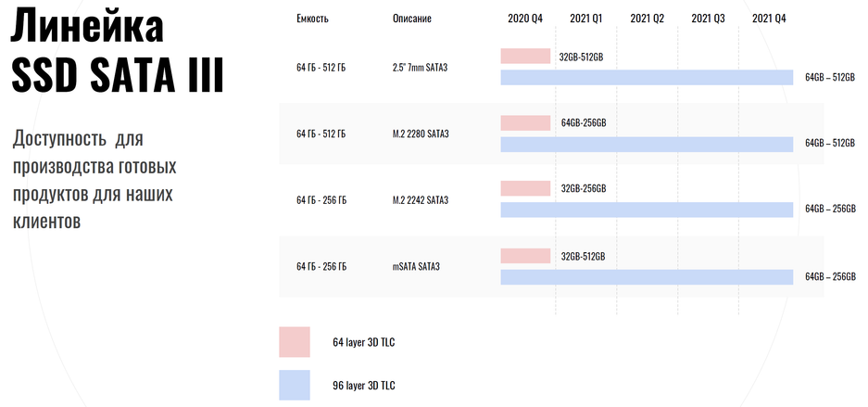The image size is (868, 407).
Task: Click the Емкость column header
Action: (x=312, y=19)
